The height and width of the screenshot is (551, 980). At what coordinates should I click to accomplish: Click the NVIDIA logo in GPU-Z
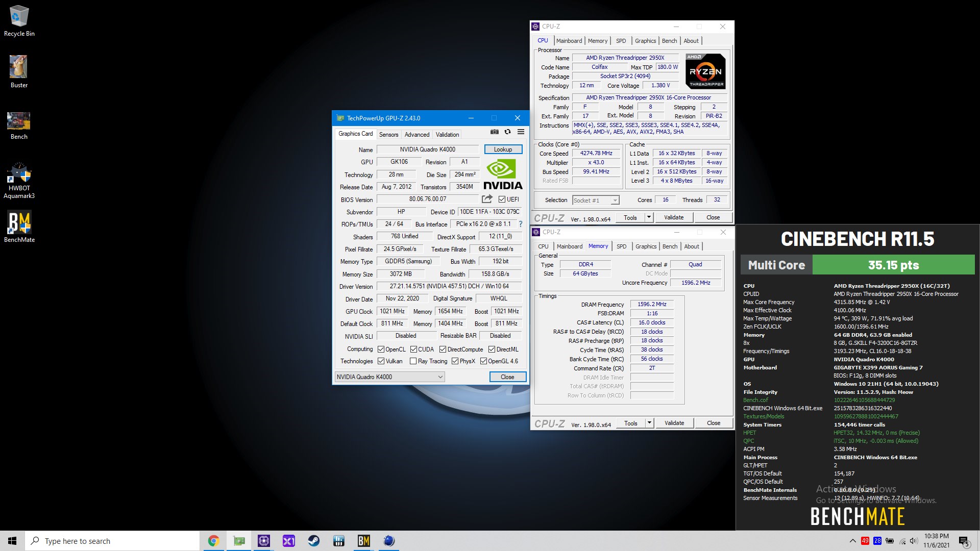[x=503, y=174]
